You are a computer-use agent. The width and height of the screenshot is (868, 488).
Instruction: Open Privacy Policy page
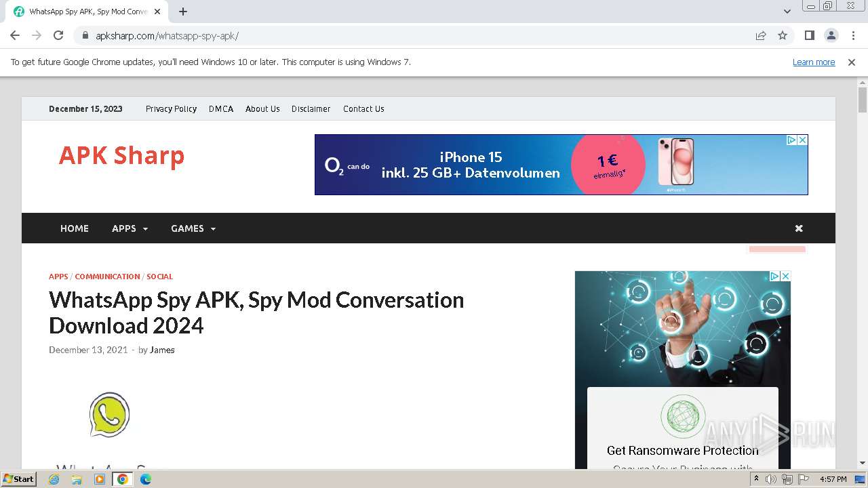(171, 108)
